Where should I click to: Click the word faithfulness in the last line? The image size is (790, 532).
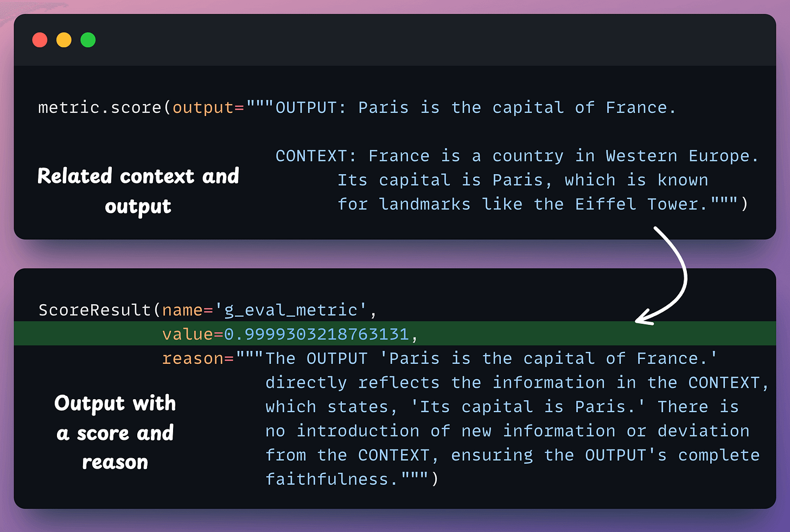click(x=327, y=479)
